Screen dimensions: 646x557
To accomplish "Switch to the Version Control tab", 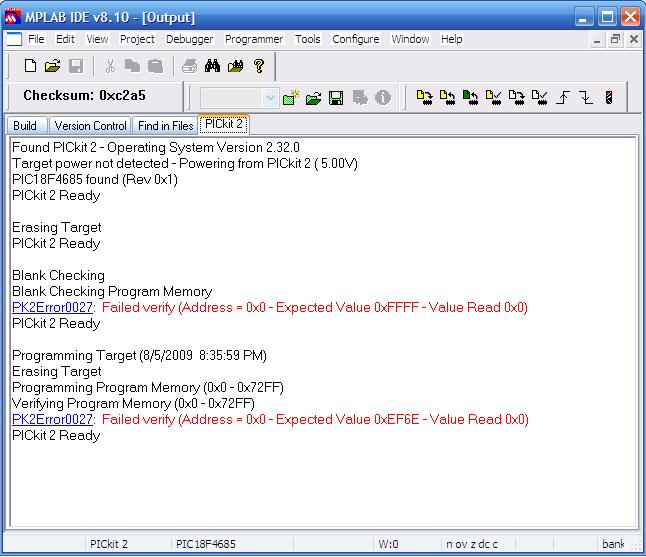I will [90, 126].
